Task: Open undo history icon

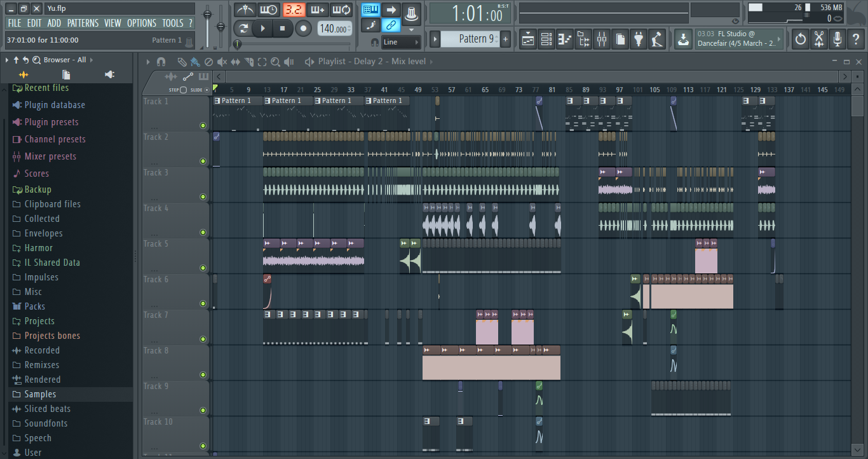Action: click(801, 39)
